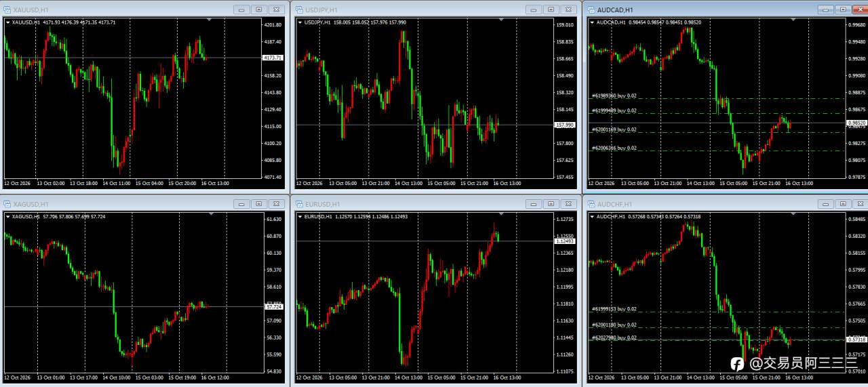Click the 16 Oct 12:00 time label on XAGUSD
Screen dimensions: 868x387
coord(215,378)
